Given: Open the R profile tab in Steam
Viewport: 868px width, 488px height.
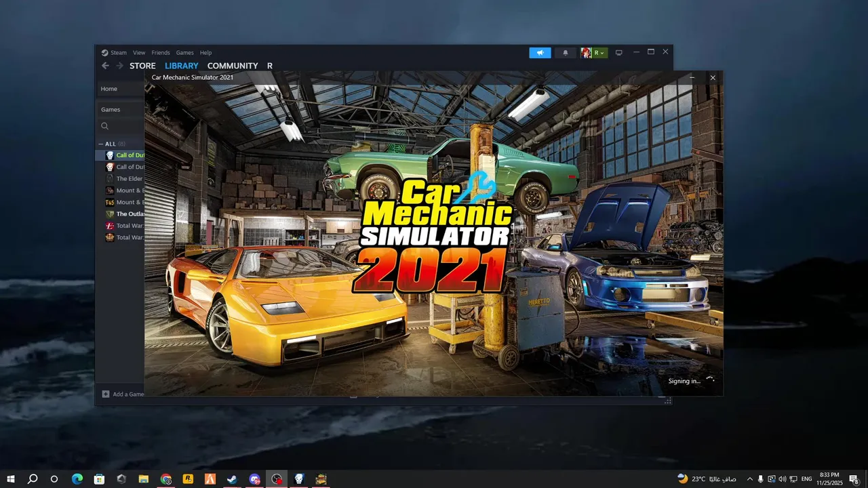Looking at the screenshot, I should tap(270, 66).
